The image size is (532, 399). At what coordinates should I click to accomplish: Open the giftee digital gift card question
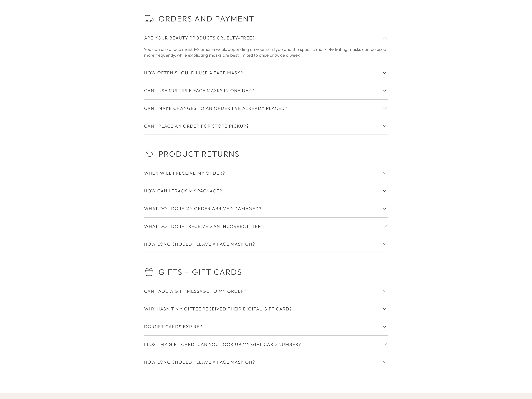218,309
